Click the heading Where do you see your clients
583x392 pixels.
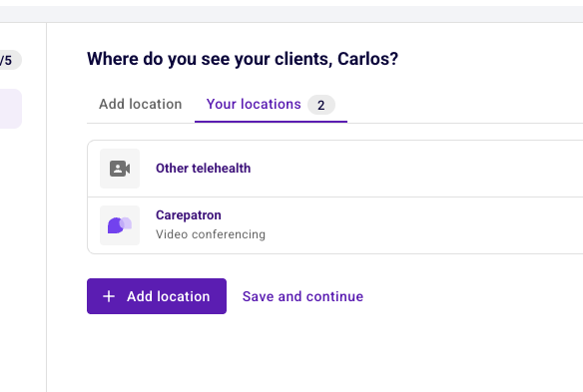click(243, 59)
